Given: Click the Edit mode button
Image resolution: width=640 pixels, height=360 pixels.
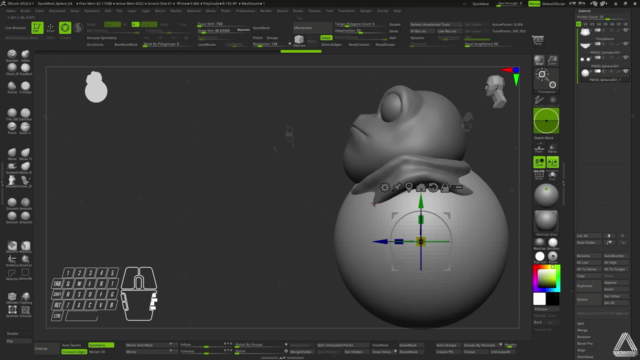Looking at the screenshot, I should point(37,28).
